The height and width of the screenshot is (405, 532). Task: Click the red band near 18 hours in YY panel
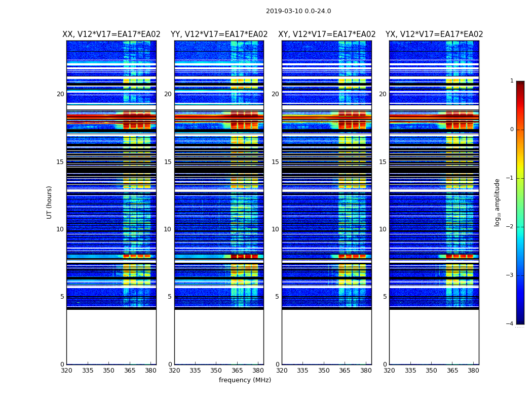point(203,117)
